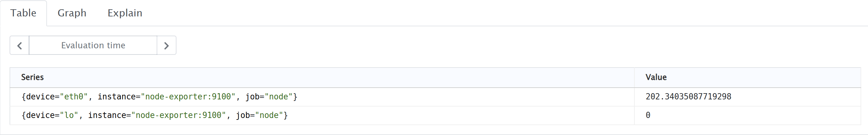Click the Series column header

pyautogui.click(x=32, y=77)
